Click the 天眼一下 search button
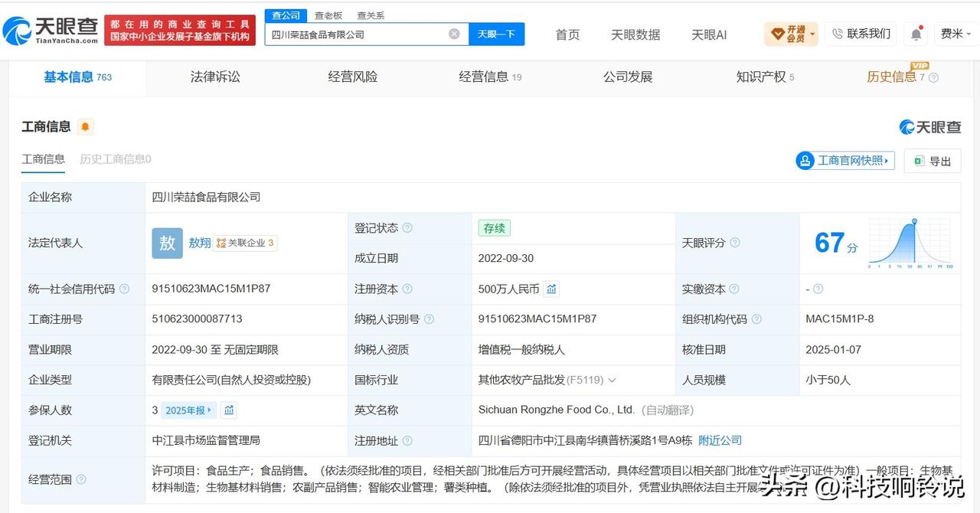Screen dimensions: 980x513 pyautogui.click(x=496, y=34)
